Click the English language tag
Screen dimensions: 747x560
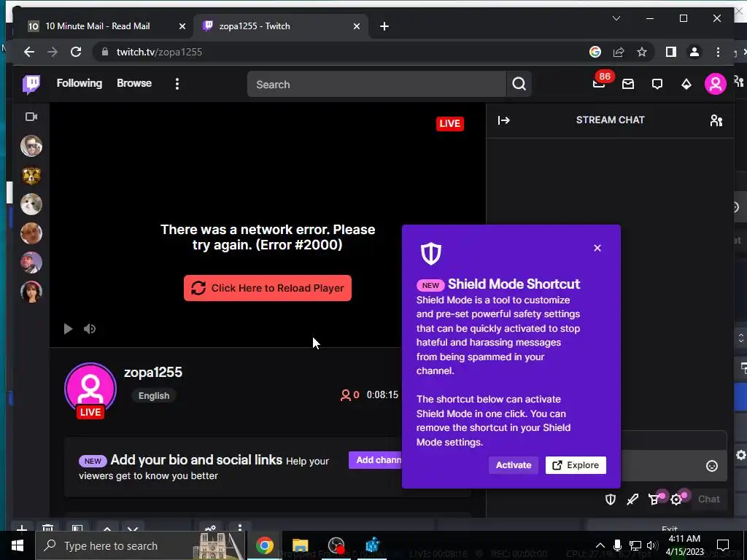click(x=153, y=396)
